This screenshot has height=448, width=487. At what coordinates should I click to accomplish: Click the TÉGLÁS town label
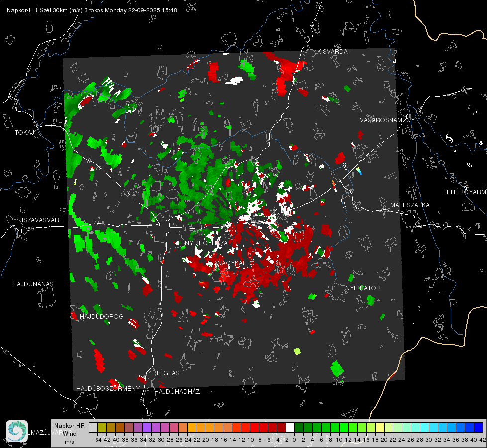coord(168,373)
